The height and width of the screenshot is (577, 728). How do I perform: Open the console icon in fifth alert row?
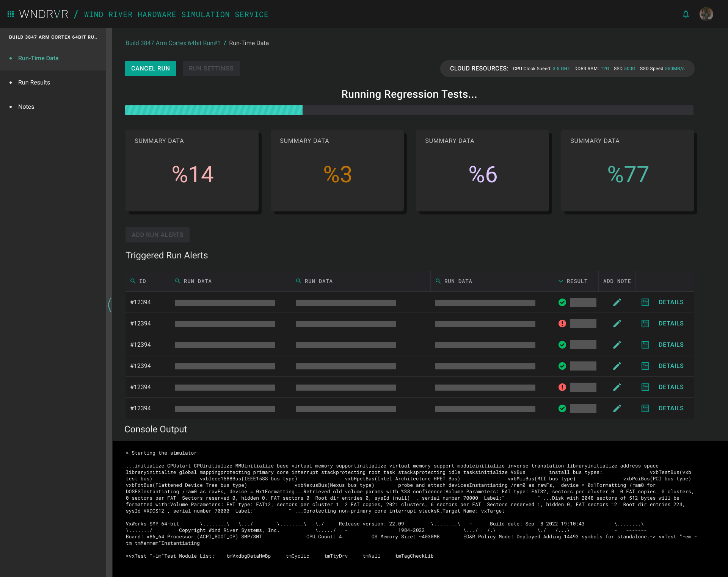pyautogui.click(x=645, y=387)
